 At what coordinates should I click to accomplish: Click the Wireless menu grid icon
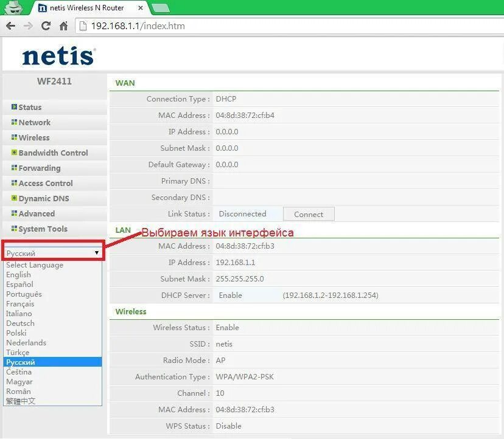tap(14, 137)
